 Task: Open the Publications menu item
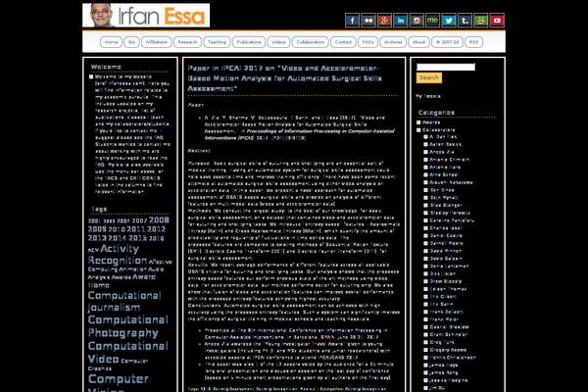249,42
